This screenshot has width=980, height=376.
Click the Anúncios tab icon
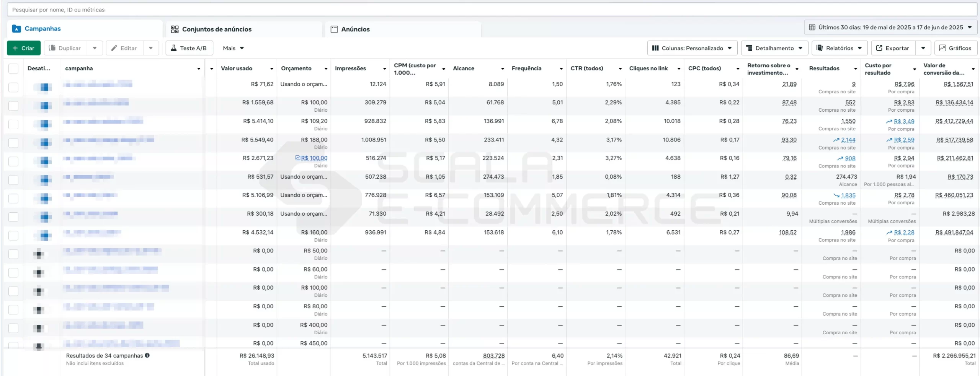point(334,29)
